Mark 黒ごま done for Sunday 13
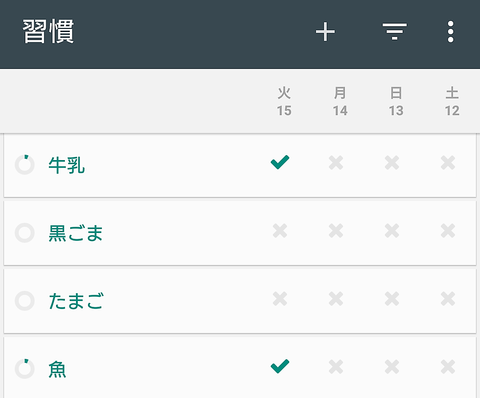Image resolution: width=480 pixels, height=398 pixels. point(392,231)
